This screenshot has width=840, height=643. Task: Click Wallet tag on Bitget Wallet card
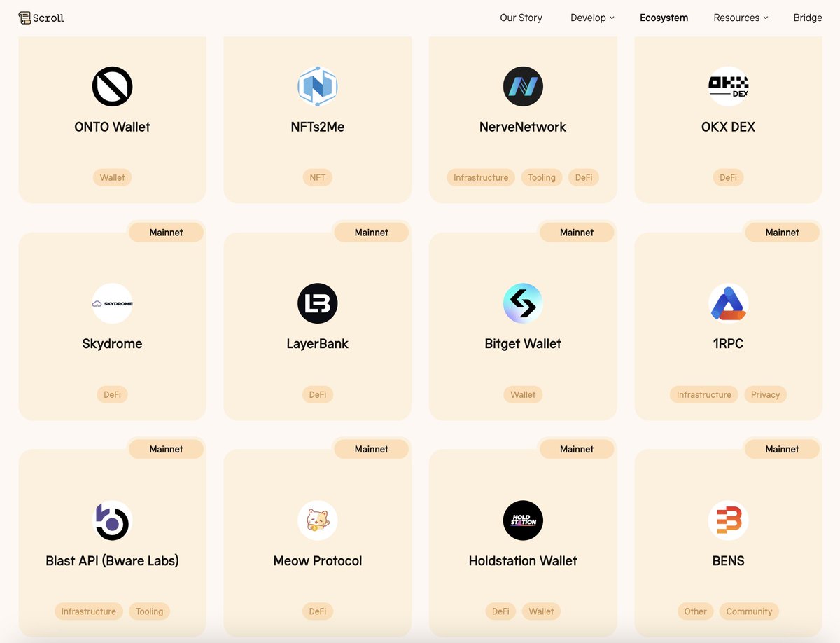pos(523,394)
